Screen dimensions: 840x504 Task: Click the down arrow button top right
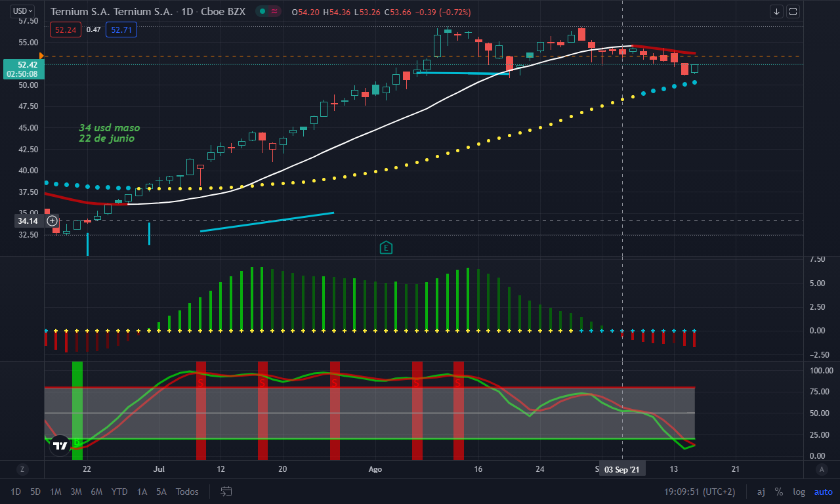[x=777, y=11]
